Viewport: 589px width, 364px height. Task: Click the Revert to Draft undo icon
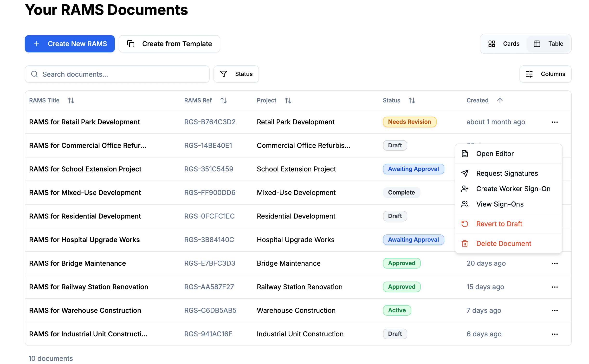coord(465,224)
